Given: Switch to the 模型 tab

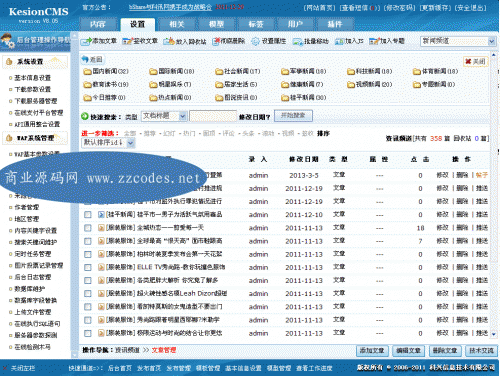Looking at the screenshot, I should [217, 24].
